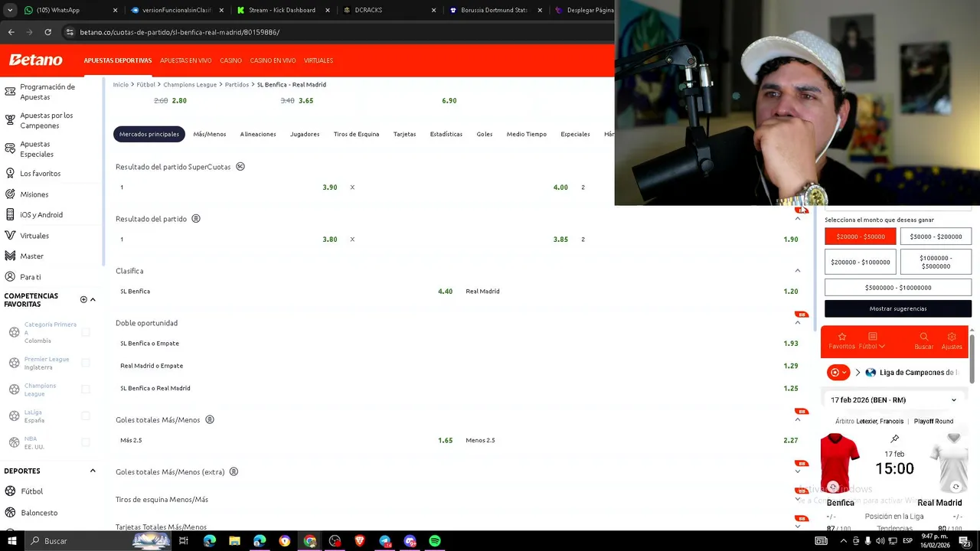The width and height of the screenshot is (980, 551).
Task: Collapse Competencias Favoritas section
Action: click(93, 299)
